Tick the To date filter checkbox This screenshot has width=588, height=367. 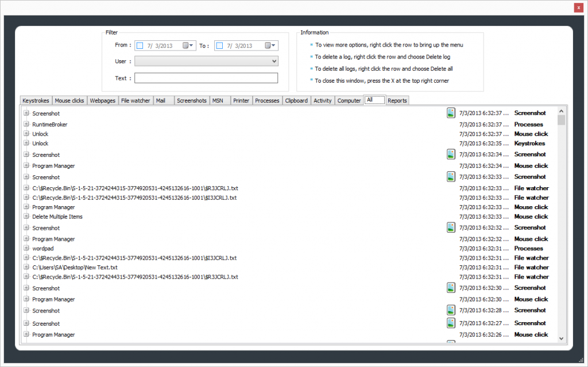tap(219, 45)
